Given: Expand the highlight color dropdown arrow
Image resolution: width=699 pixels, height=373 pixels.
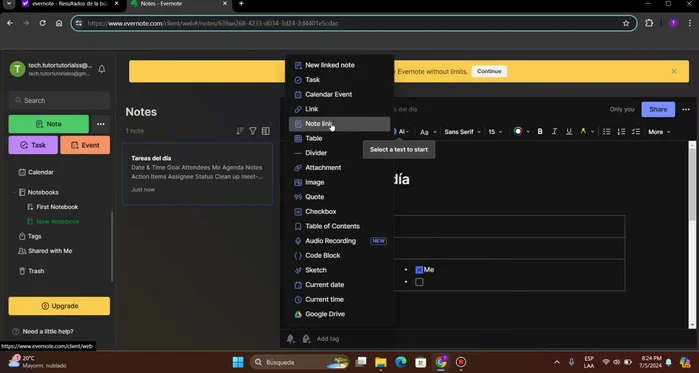Looking at the screenshot, I should point(592,132).
